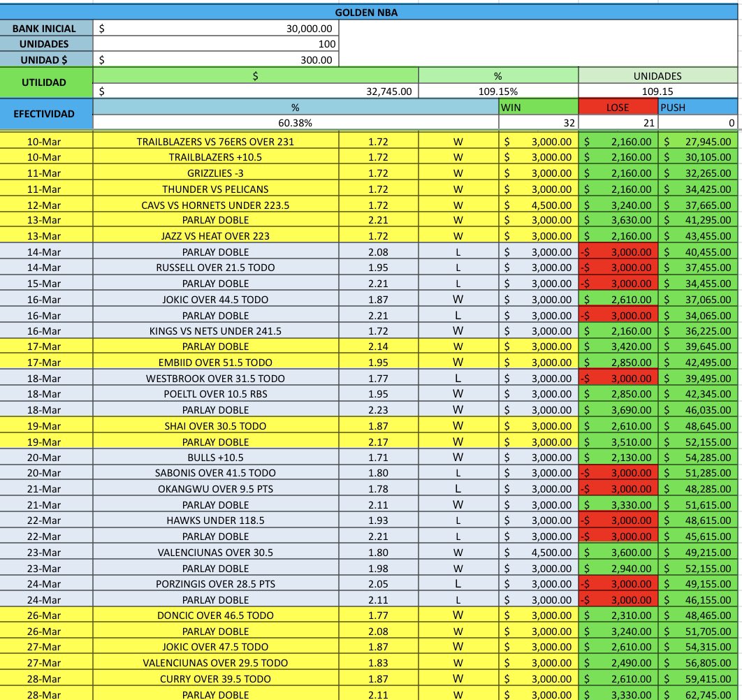Click the 54,285.00 balance cell
The width and height of the screenshot is (742, 700).
(x=697, y=457)
